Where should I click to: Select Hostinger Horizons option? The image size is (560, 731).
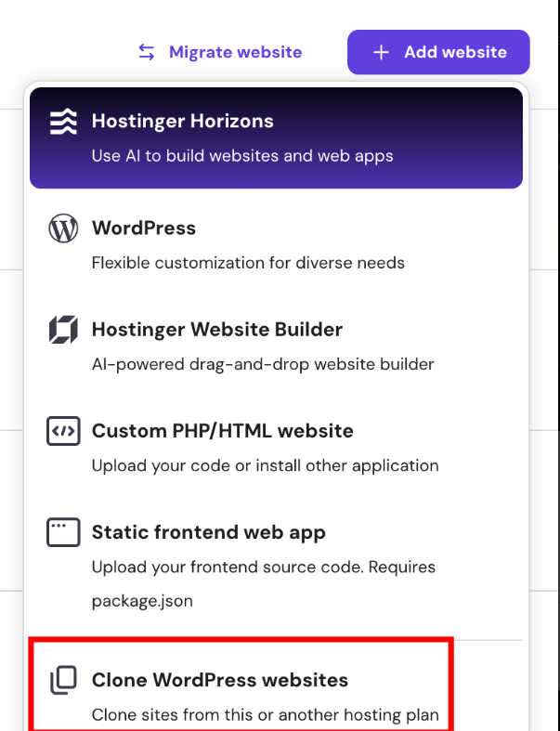pos(276,138)
